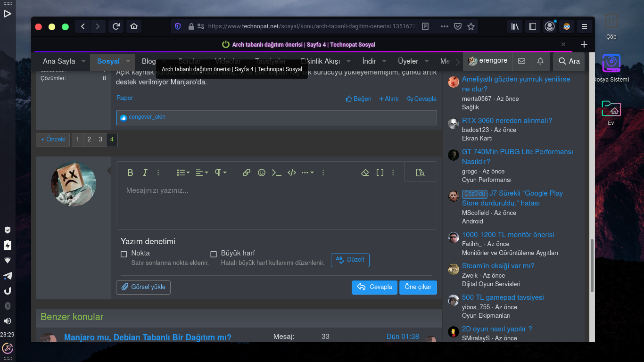Save the page to Pocket
This screenshot has width=644, height=362.
(x=457, y=26)
